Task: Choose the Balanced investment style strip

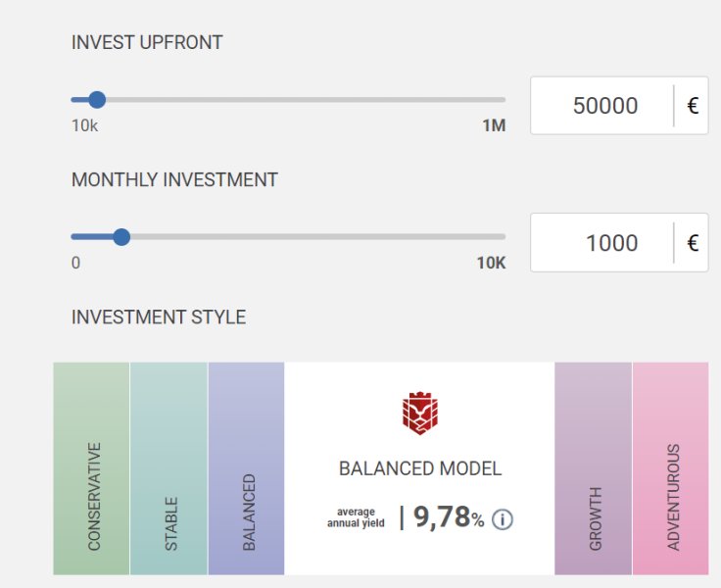Action: (x=246, y=468)
